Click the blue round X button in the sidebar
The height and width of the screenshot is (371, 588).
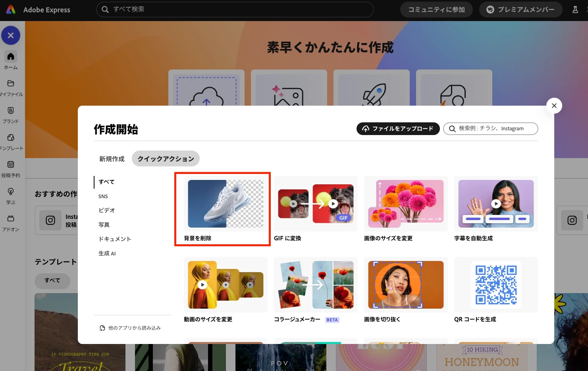pyautogui.click(x=11, y=35)
